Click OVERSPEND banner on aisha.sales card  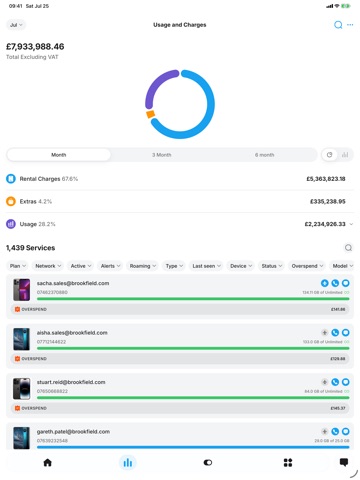(x=180, y=359)
